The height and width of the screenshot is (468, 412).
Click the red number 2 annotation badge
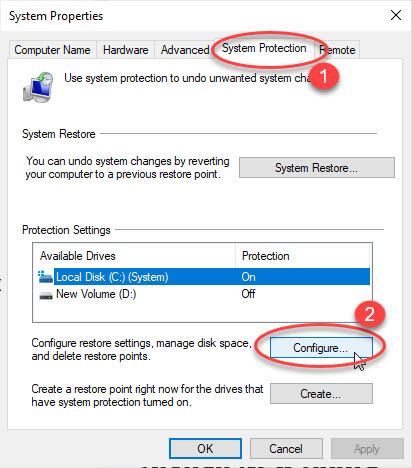coord(370,314)
